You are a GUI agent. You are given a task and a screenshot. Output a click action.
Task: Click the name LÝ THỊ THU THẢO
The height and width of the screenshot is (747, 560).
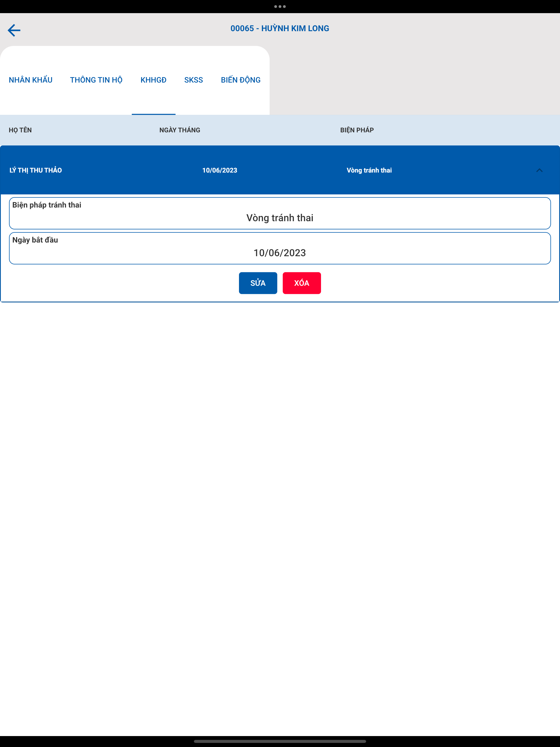[x=36, y=170]
